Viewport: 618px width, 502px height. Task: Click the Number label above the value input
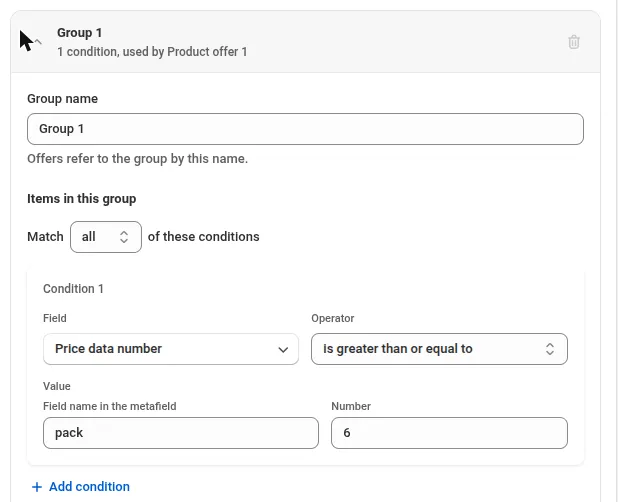(x=351, y=406)
